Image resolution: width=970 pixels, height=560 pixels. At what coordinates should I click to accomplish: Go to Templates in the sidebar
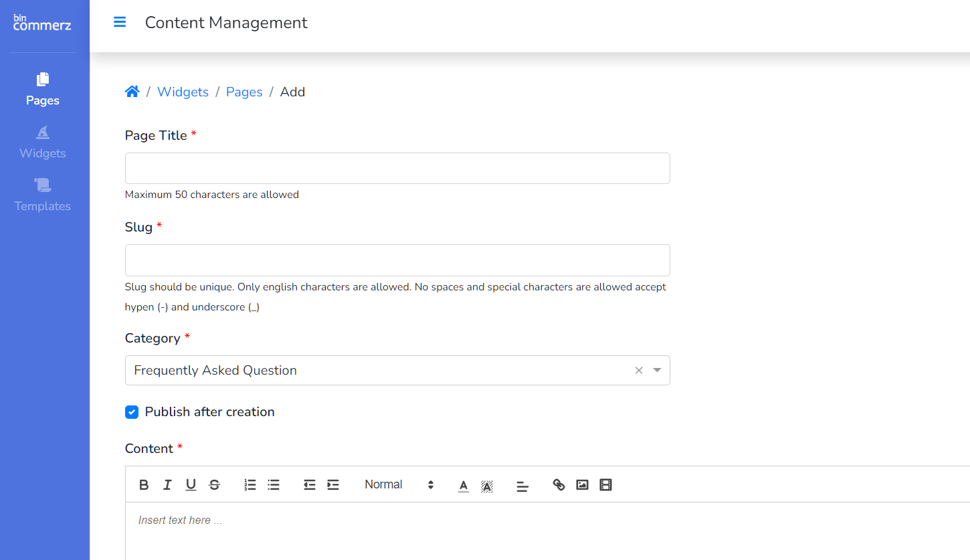tap(43, 195)
